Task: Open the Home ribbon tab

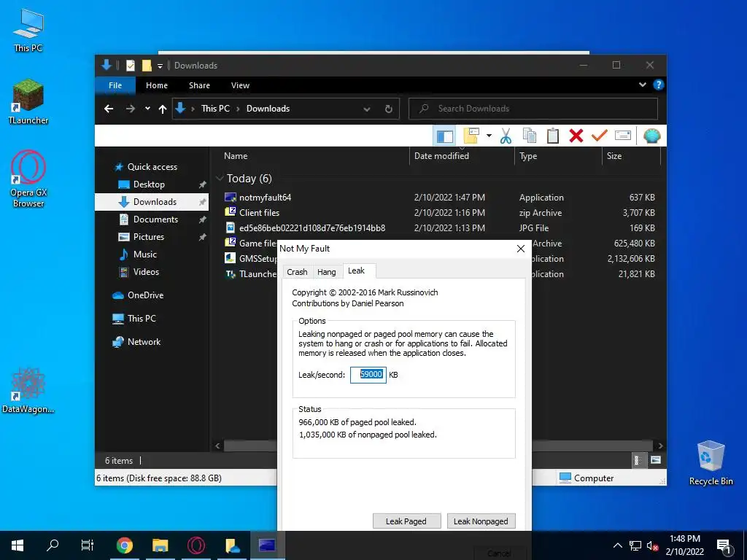Action: pos(157,85)
